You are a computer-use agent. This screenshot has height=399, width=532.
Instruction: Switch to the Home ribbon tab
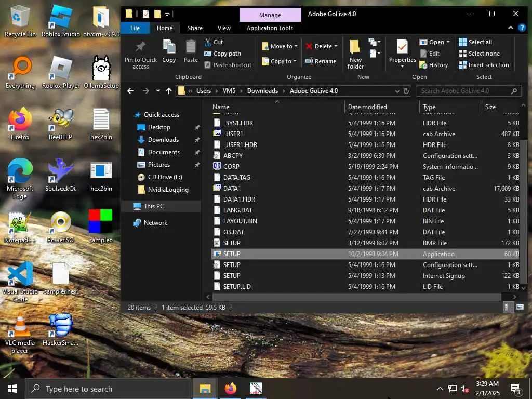[x=165, y=28]
